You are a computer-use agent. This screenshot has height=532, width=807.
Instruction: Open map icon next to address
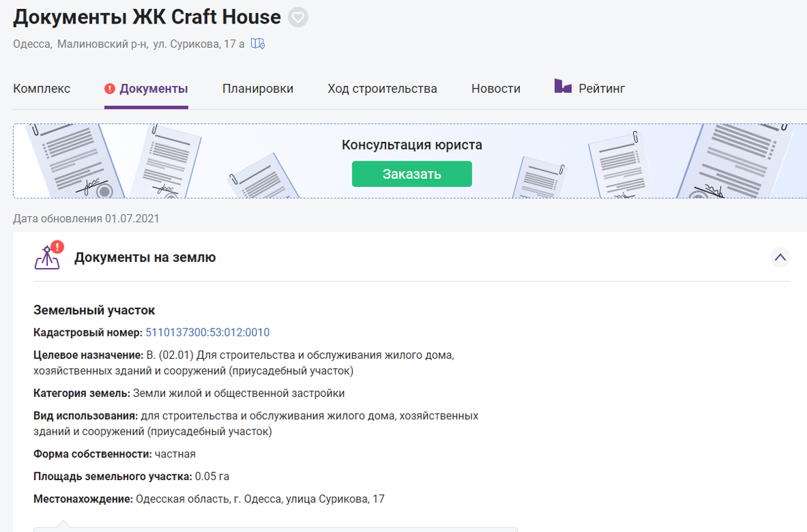pos(258,44)
